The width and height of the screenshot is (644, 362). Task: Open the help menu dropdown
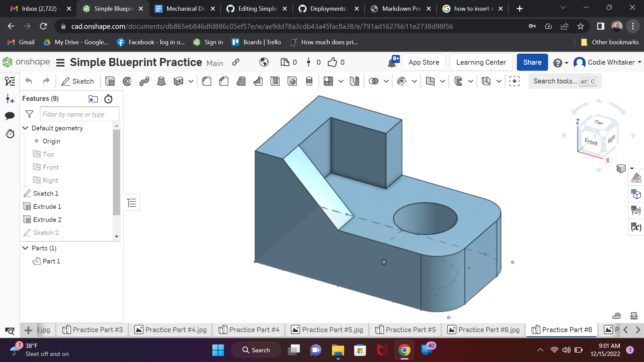560,63
